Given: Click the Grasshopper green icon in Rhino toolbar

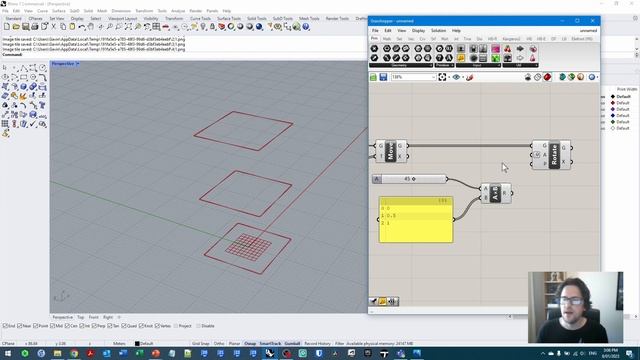Looking at the screenshot, I should coord(296,27).
